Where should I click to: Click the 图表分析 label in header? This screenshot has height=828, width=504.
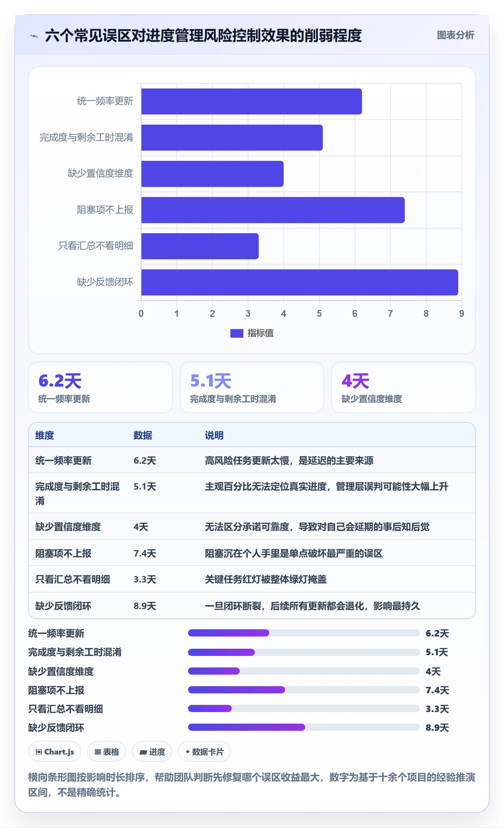pos(455,35)
